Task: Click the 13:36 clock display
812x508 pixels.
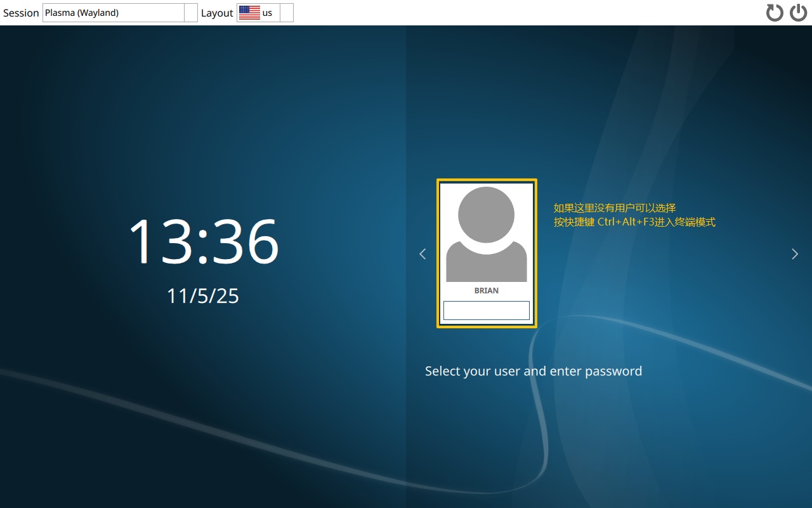Action: point(203,241)
